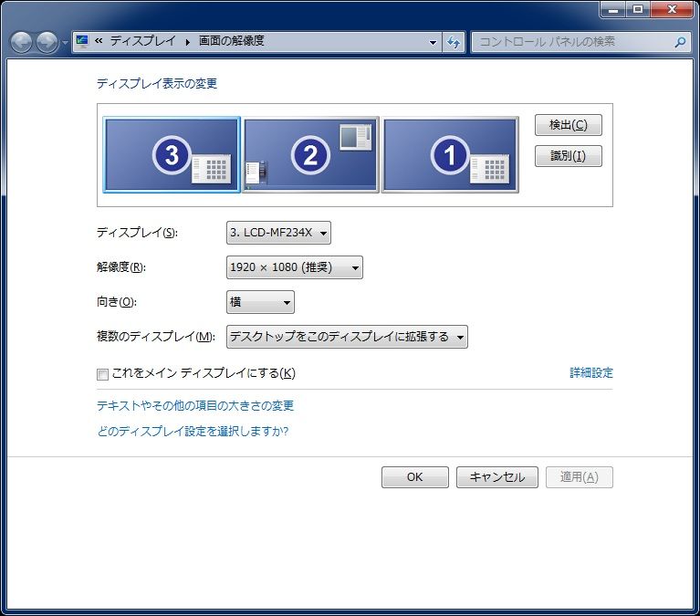700x616 pixels.
Task: Focus the コントロール パネルの検索 search field
Action: [x=574, y=42]
